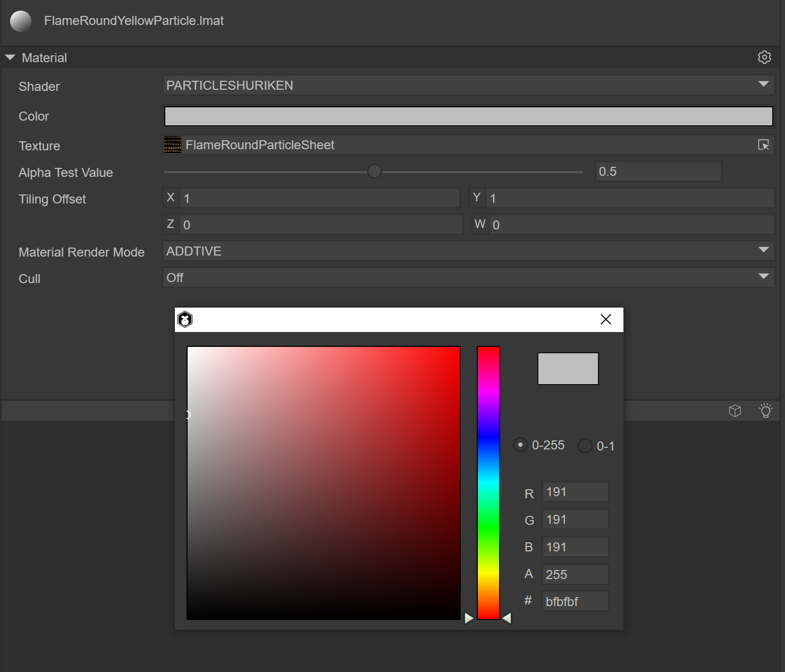Click the Color swatch bar in Material
The width and height of the screenshot is (785, 672).
click(468, 116)
